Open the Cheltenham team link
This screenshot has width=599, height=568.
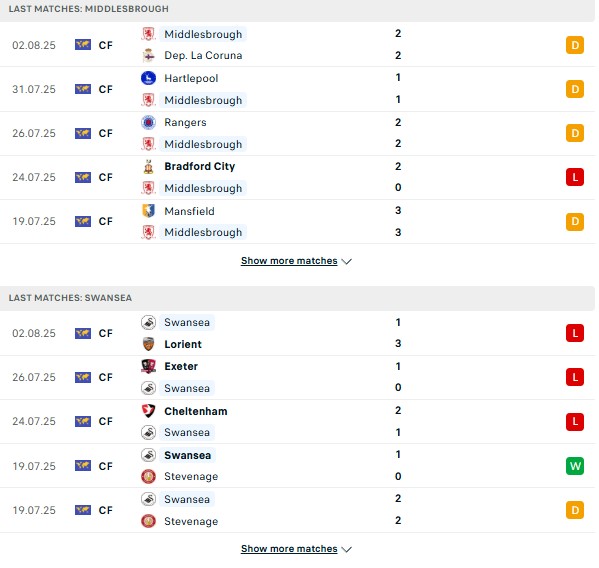click(x=196, y=411)
